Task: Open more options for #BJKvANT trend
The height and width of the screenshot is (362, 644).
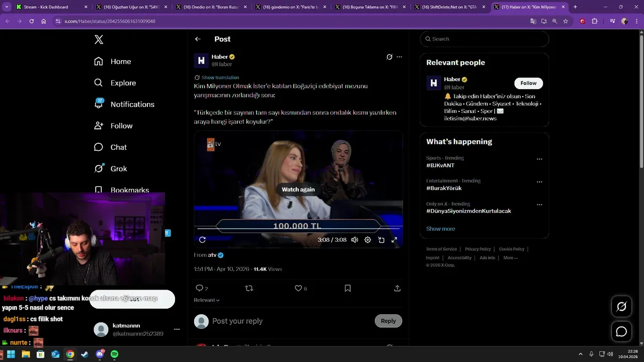Action: [x=539, y=159]
